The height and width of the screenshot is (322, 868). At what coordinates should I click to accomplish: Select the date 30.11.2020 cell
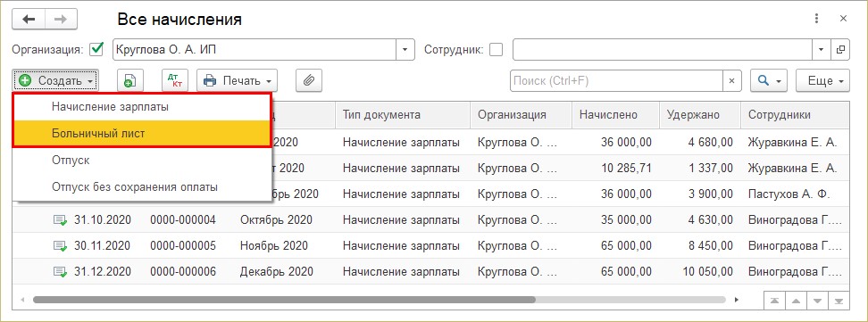coord(103,245)
